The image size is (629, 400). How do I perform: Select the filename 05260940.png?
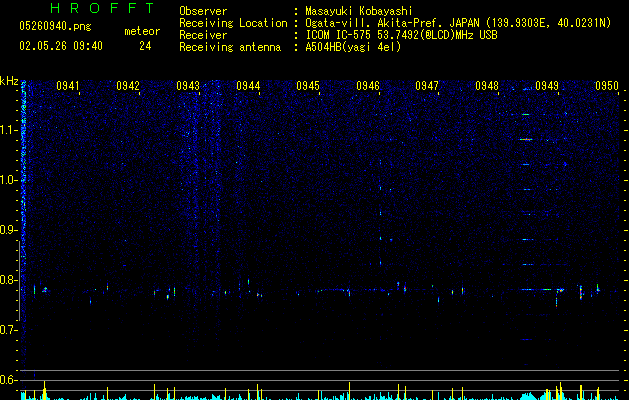pos(55,26)
